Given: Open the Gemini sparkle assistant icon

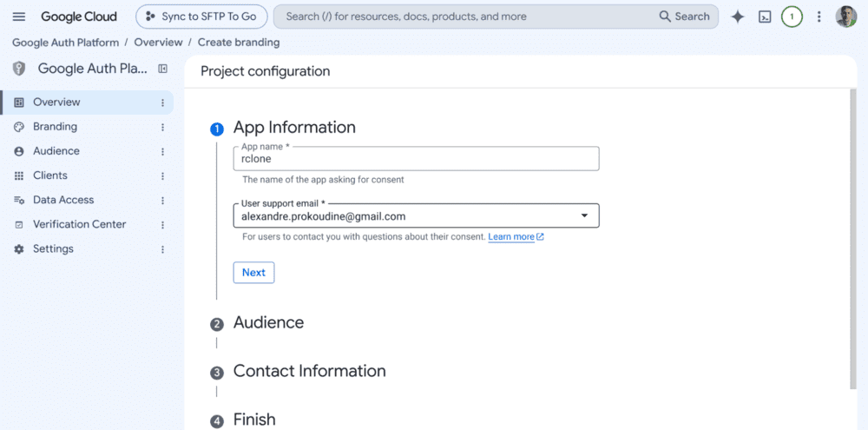Looking at the screenshot, I should (x=737, y=17).
